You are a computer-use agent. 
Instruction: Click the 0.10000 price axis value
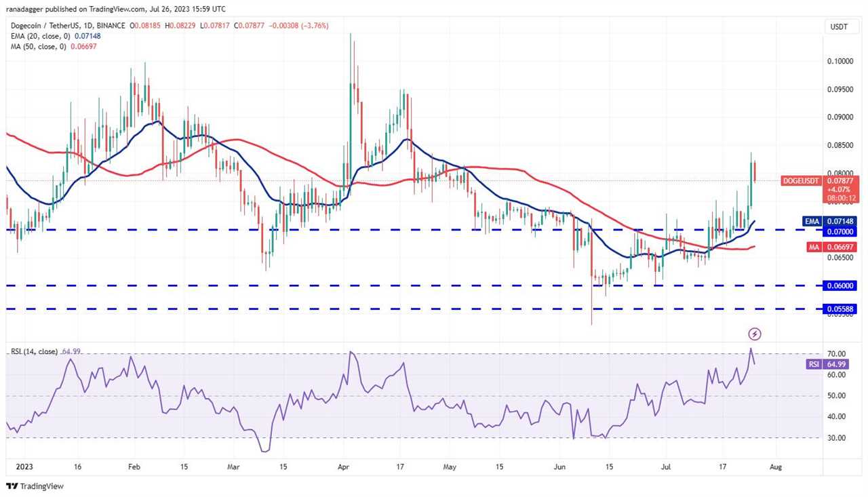click(x=840, y=61)
